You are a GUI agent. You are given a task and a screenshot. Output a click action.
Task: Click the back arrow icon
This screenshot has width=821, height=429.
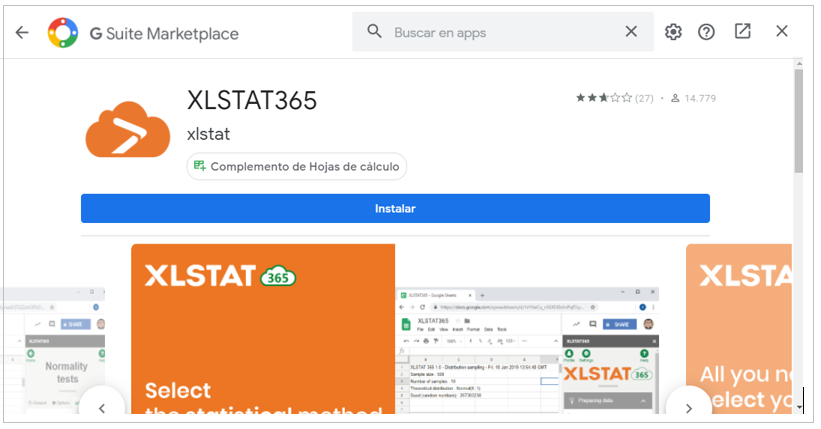[x=22, y=32]
